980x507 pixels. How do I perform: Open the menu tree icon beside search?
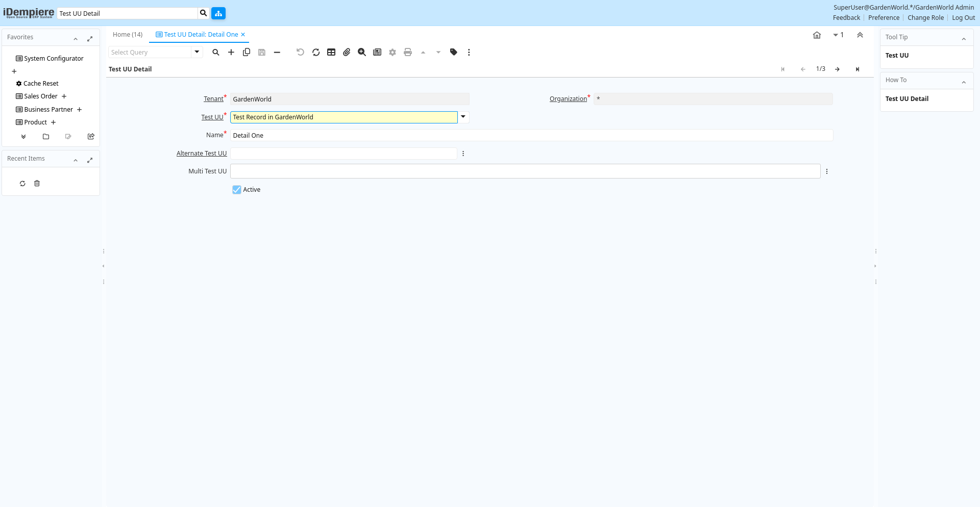[x=218, y=13]
